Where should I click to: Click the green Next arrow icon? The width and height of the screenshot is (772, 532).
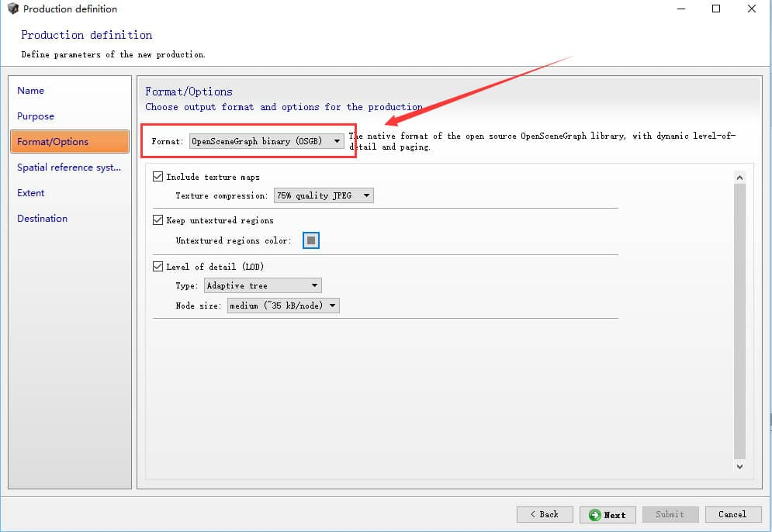pos(595,515)
